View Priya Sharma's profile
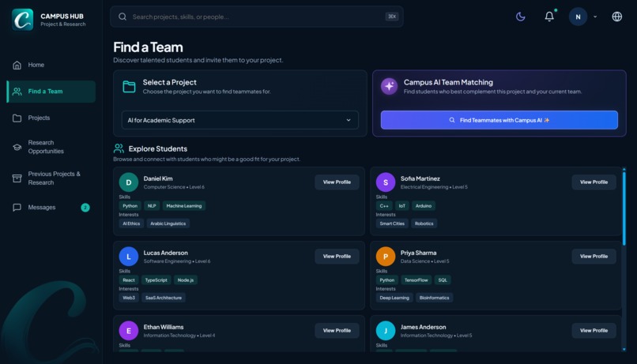The height and width of the screenshot is (364, 637). coord(594,257)
